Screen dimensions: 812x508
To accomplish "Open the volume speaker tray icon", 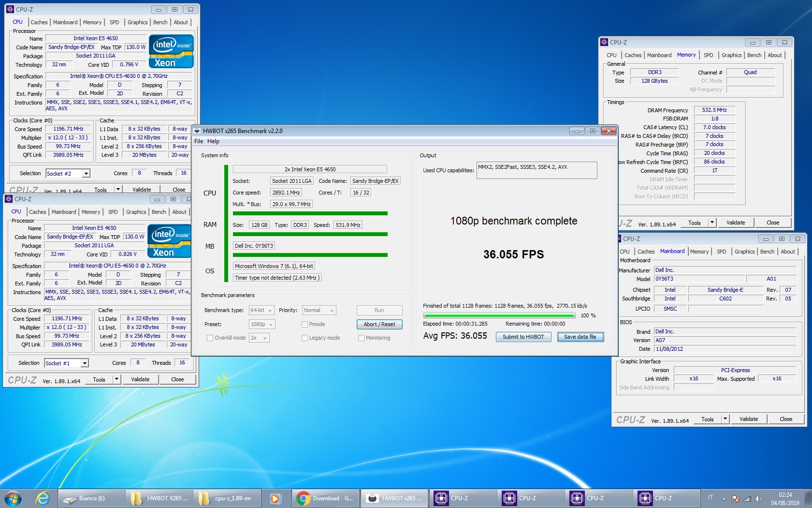I will 759,498.
